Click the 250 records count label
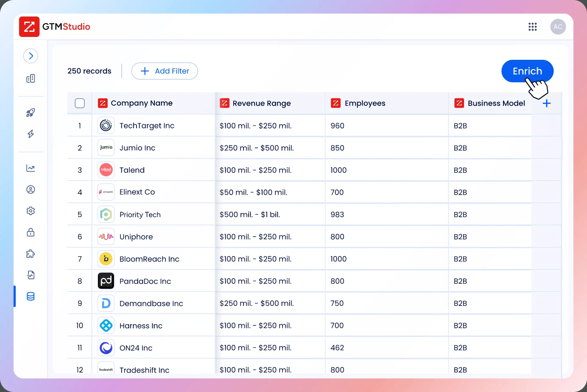 [x=89, y=71]
